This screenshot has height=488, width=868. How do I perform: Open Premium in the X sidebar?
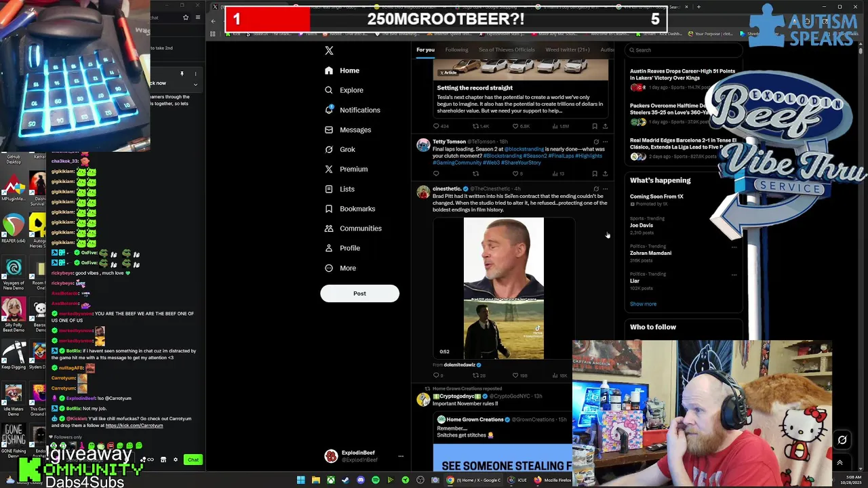[x=346, y=169]
